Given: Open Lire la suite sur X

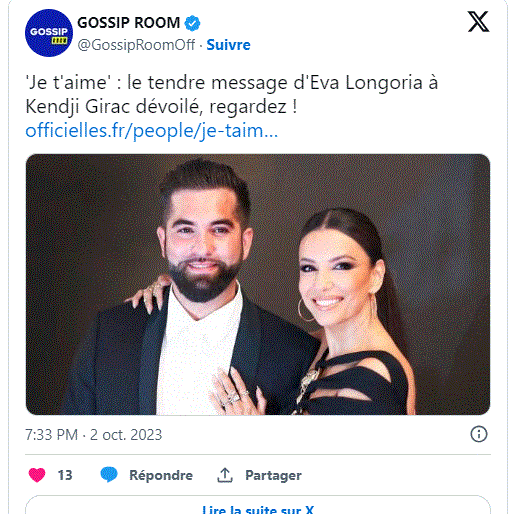Looking at the screenshot, I should tap(258, 505).
